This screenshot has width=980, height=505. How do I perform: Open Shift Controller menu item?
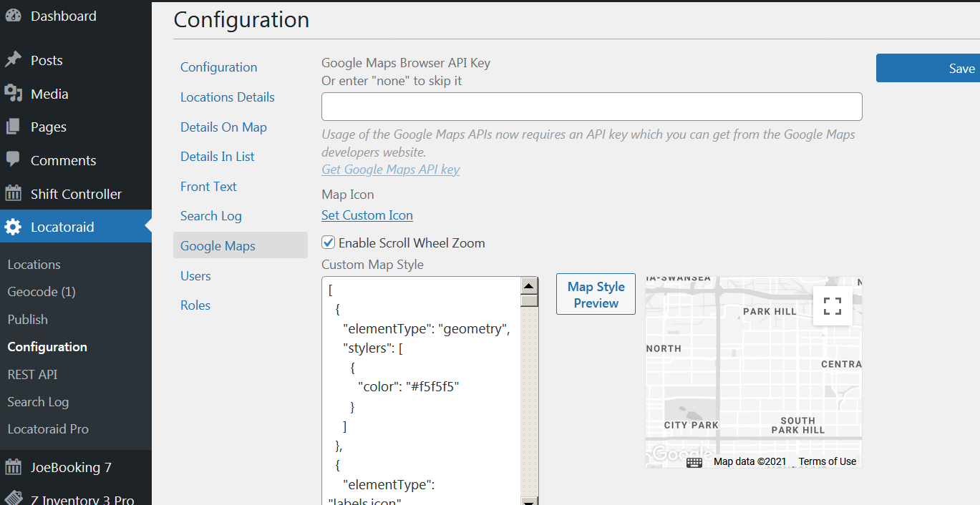(x=76, y=194)
